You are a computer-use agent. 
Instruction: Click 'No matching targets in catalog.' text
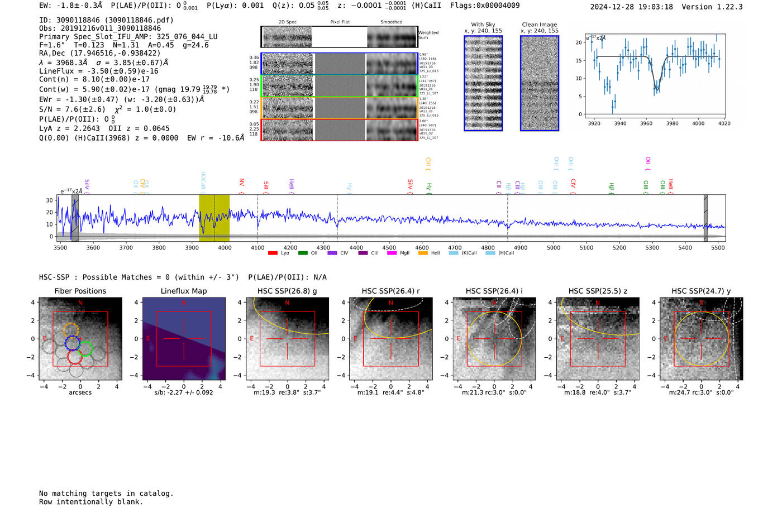pyautogui.click(x=106, y=493)
